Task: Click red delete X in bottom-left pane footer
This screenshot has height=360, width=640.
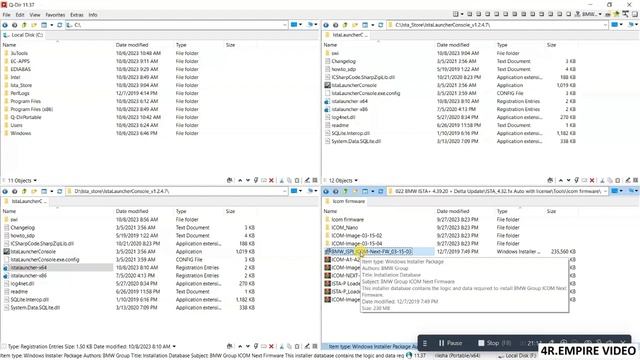Action: click(271, 347)
